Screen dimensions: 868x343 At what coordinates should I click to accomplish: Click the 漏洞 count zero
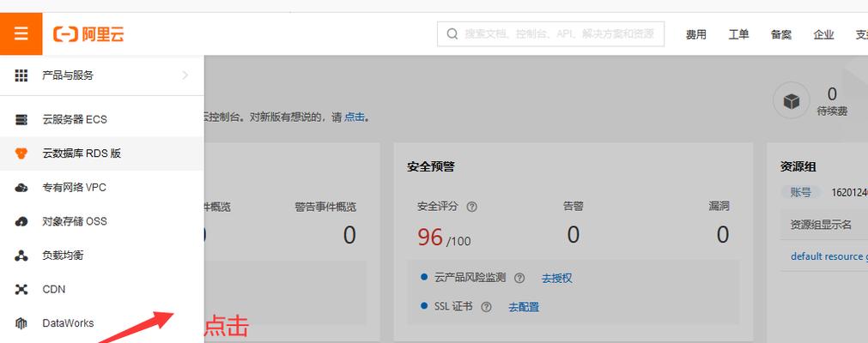point(722,235)
